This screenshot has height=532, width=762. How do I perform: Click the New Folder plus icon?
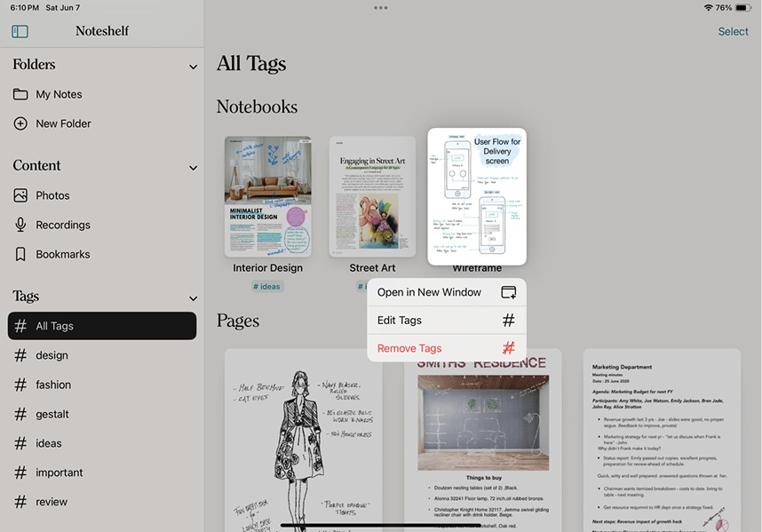point(20,123)
